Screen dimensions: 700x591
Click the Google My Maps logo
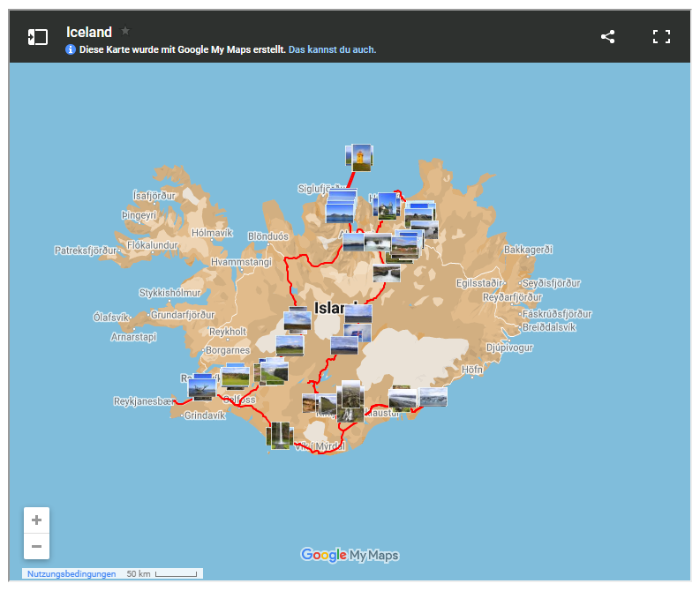click(x=350, y=556)
